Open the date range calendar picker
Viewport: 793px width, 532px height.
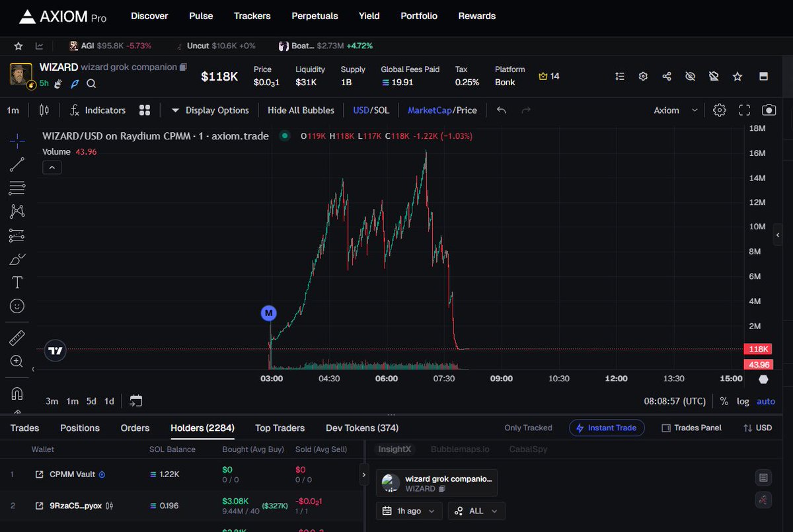(x=136, y=400)
